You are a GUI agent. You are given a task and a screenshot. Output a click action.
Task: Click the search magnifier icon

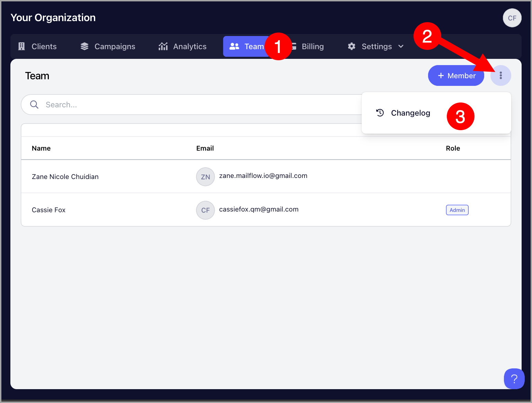pyautogui.click(x=34, y=105)
